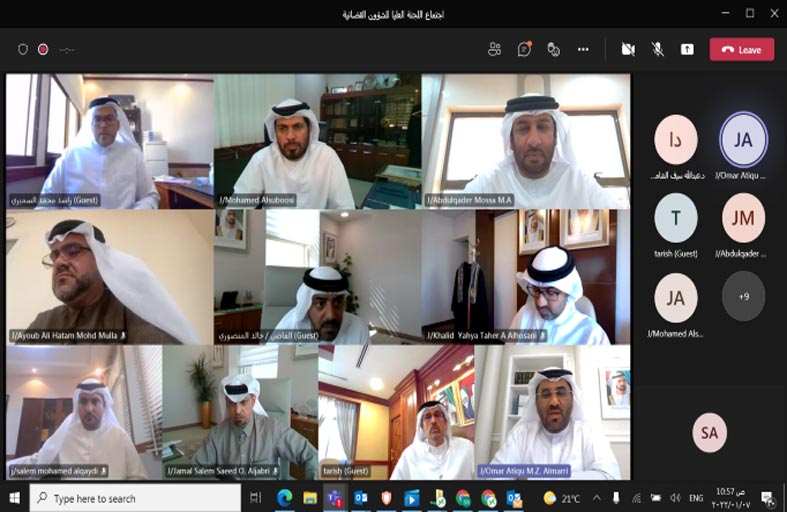The width and height of the screenshot is (787, 512).
Task: Click the ENG language indicator
Action: click(696, 497)
